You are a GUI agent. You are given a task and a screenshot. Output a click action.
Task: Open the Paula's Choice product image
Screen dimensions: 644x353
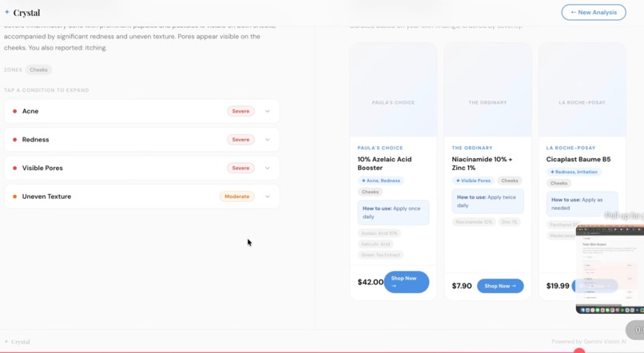click(x=393, y=90)
